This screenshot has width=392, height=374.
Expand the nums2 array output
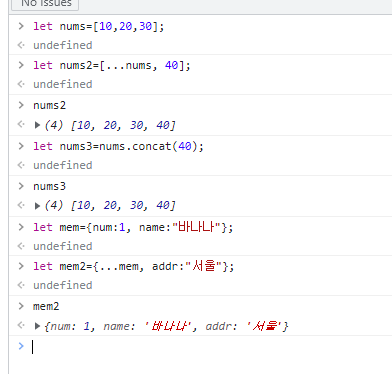pyautogui.click(x=37, y=125)
